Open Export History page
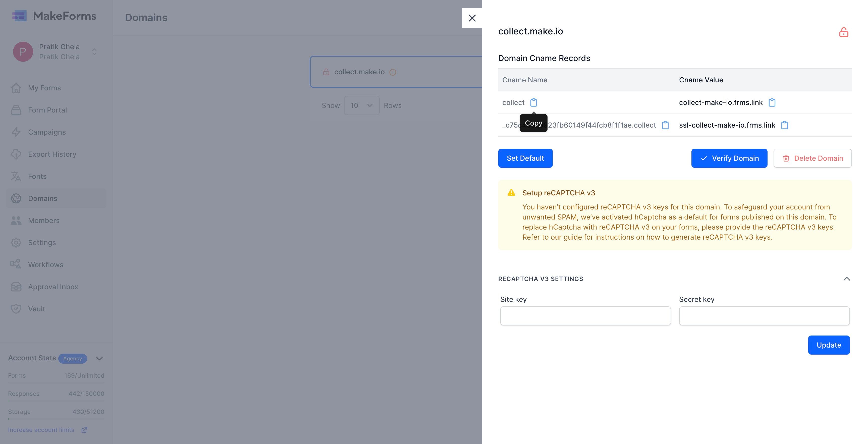Viewport: 868px width, 444px height. click(56, 154)
